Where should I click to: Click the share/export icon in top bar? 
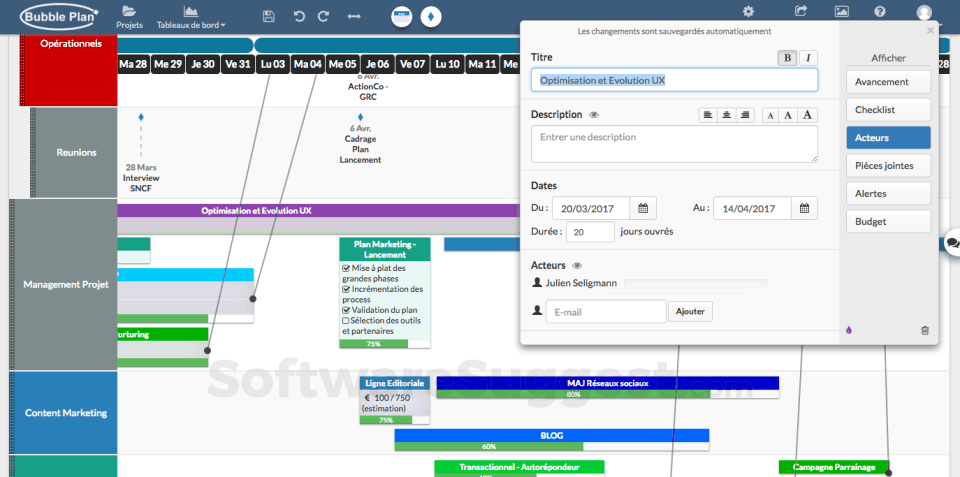(801, 12)
